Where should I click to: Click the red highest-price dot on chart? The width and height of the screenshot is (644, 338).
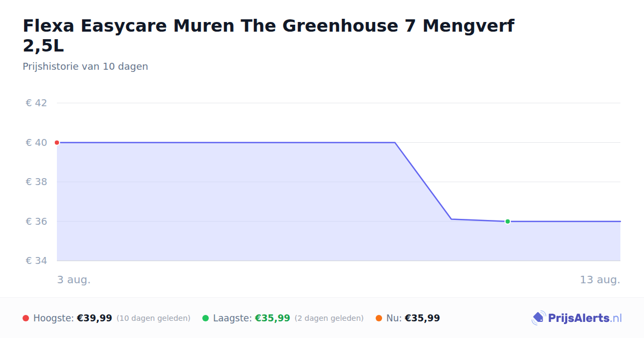[57, 143]
